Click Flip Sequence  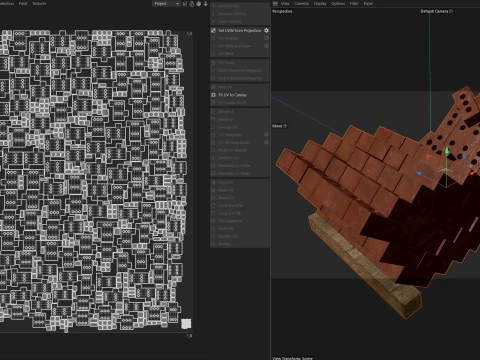(x=240, y=221)
